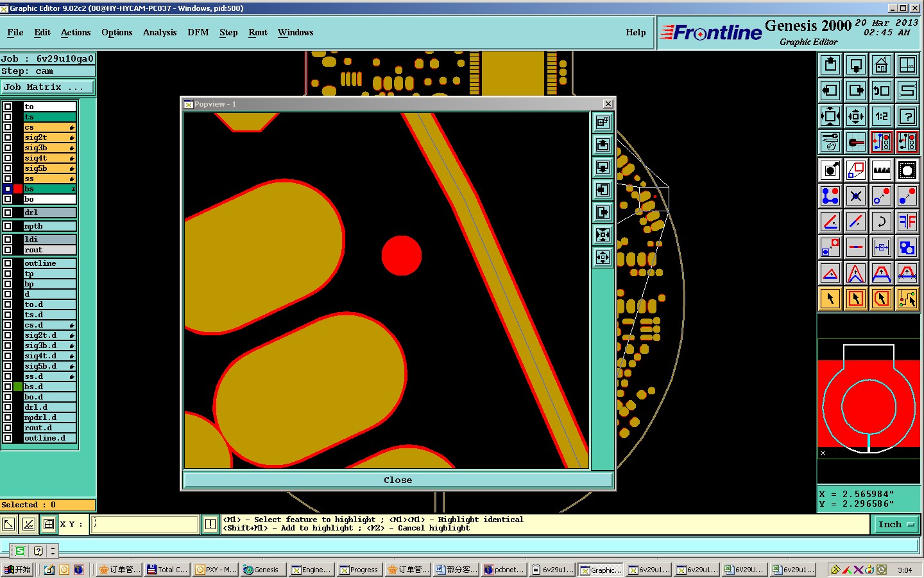Select layer name 'sig5b' in layer list
This screenshot has height=578, width=924.
click(49, 168)
